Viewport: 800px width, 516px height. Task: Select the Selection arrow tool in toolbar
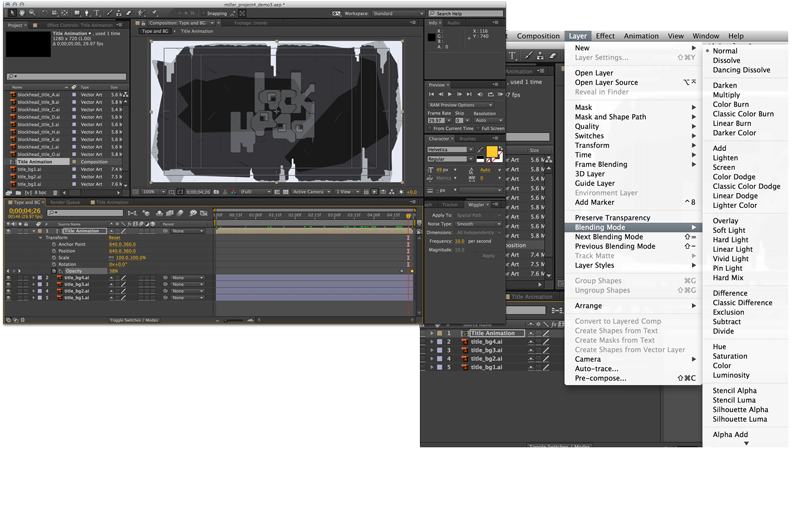tap(12, 13)
